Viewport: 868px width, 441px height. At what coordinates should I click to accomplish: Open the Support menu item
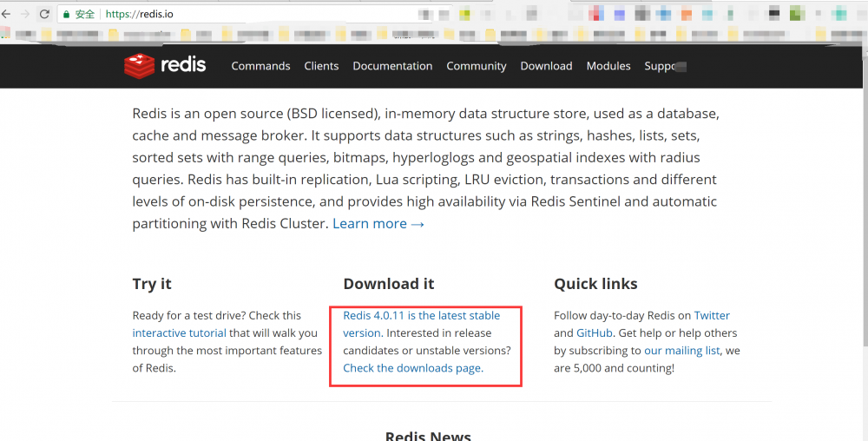click(x=665, y=66)
